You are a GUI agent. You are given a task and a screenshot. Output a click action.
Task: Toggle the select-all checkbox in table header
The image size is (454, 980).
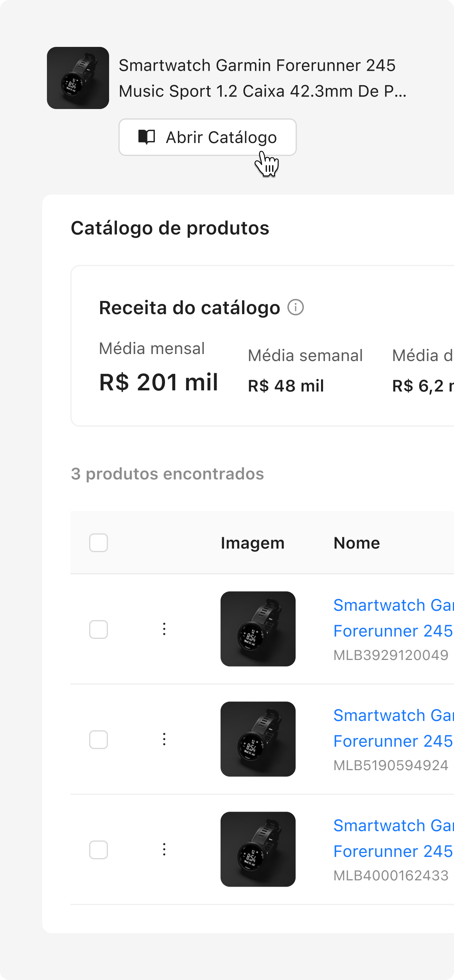[99, 543]
